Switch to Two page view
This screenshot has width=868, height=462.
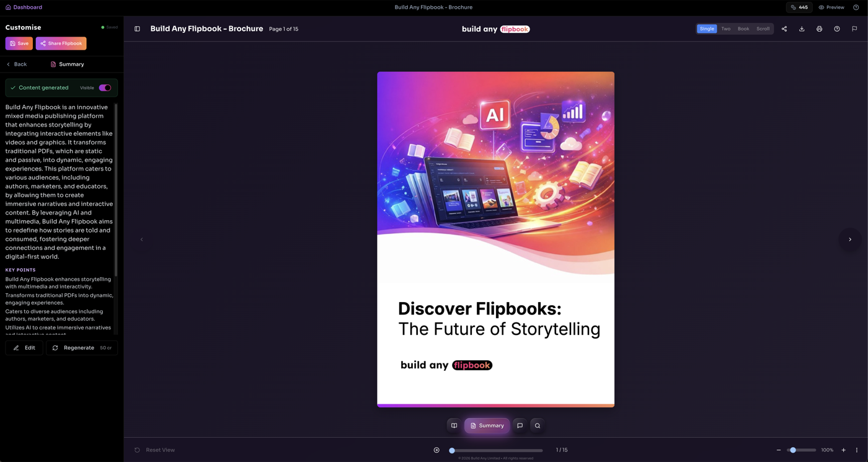click(725, 29)
